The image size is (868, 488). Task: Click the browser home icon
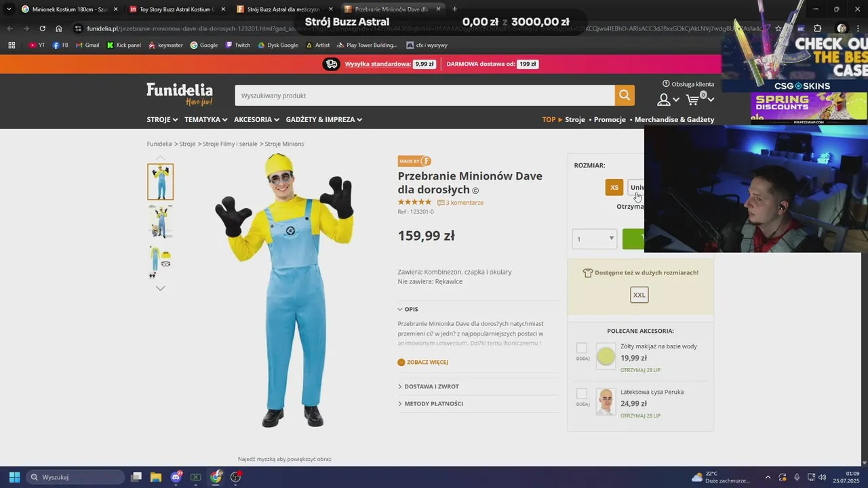point(58,28)
